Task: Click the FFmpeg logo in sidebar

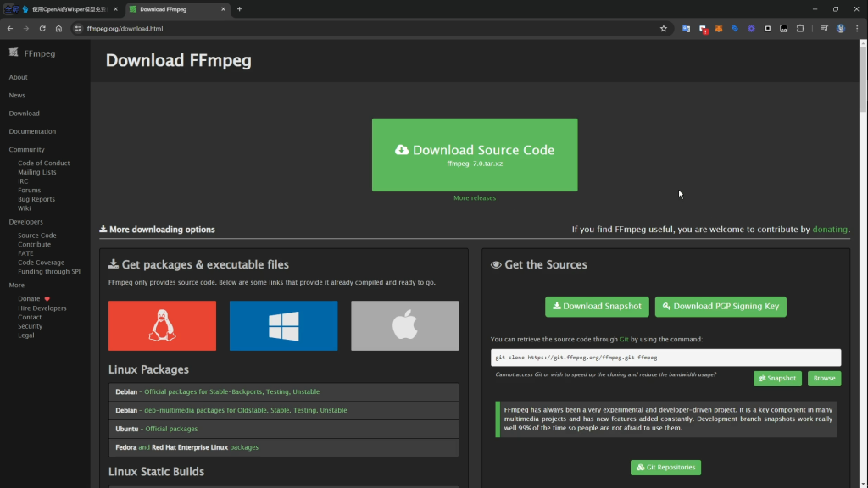Action: click(32, 53)
